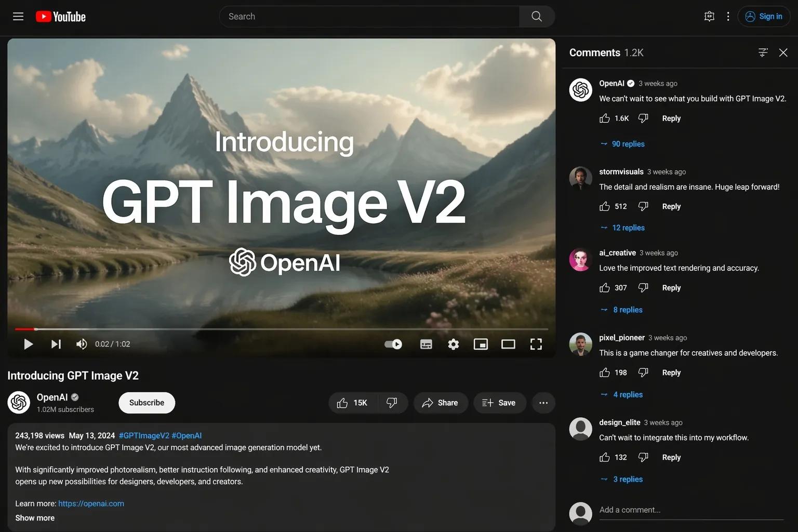
Task: Toggle subtitles/closed captions
Action: 426,344
